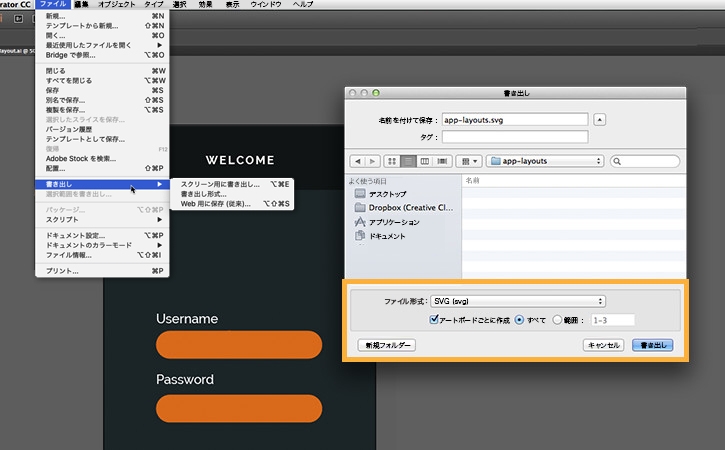Expand ドキュメントのカラーモード submenu
This screenshot has height=450, width=725.
point(102,245)
